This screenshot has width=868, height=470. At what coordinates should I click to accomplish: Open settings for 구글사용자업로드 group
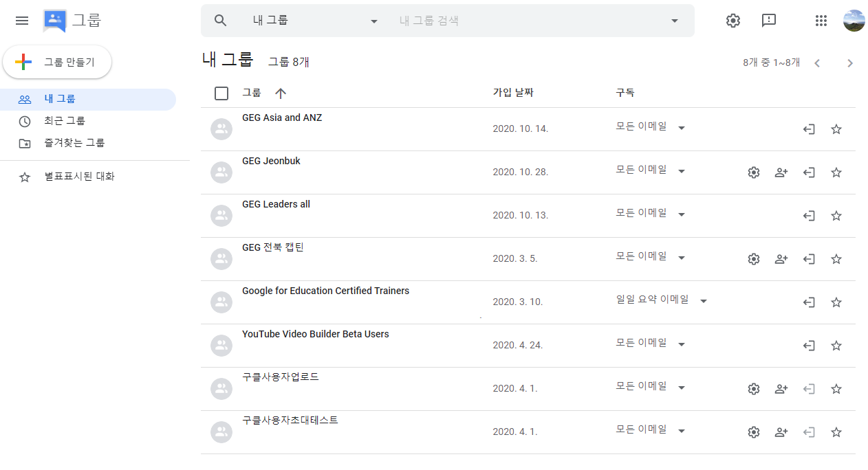tap(754, 389)
